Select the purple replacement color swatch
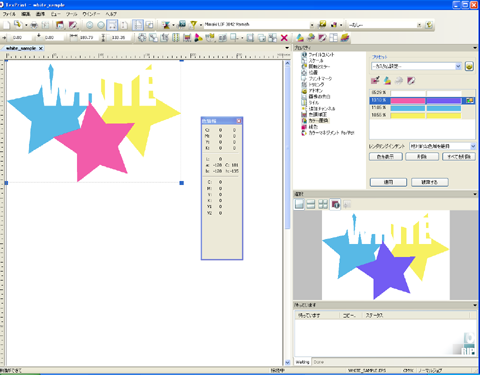The image size is (480, 375). tap(444, 100)
